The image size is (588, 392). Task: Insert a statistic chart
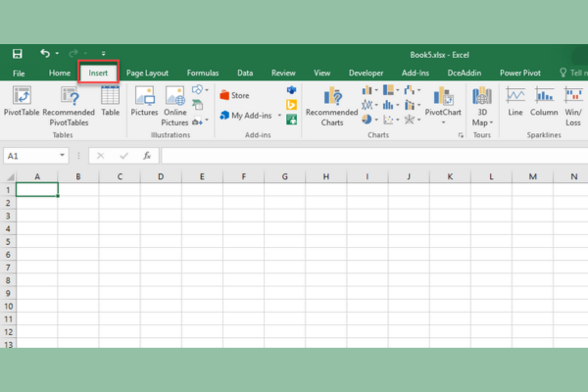pos(391,105)
